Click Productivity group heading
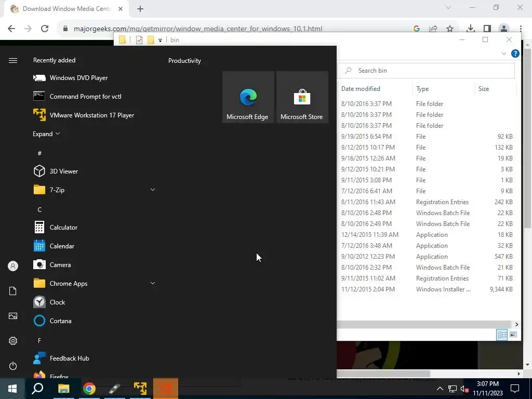 click(184, 61)
